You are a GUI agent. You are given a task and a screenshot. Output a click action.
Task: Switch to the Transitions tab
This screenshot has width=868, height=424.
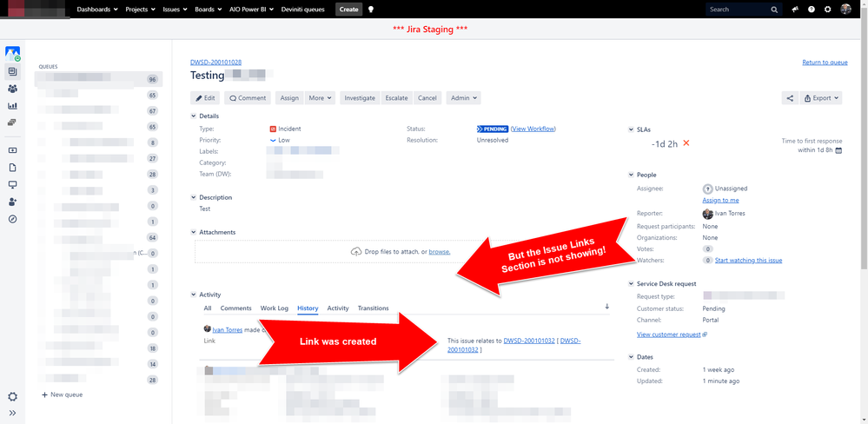(x=373, y=308)
